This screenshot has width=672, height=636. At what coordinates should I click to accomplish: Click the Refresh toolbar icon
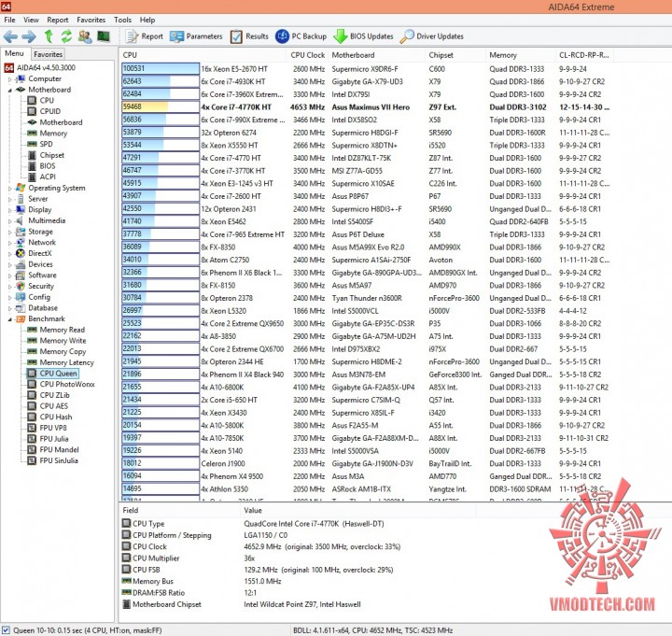(66, 36)
